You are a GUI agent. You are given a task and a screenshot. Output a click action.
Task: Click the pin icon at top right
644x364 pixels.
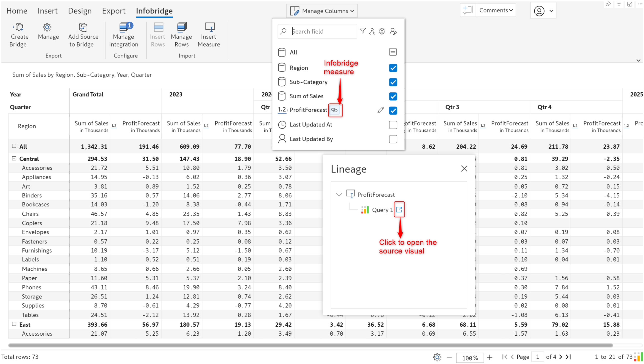(x=608, y=4)
